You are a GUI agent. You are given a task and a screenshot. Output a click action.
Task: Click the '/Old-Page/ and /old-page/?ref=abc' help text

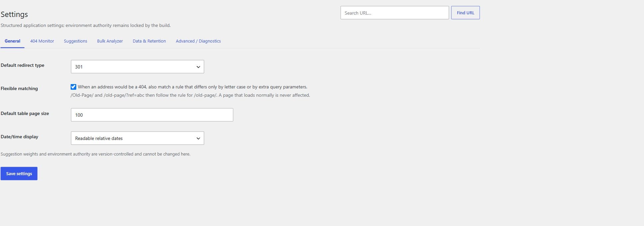190,95
